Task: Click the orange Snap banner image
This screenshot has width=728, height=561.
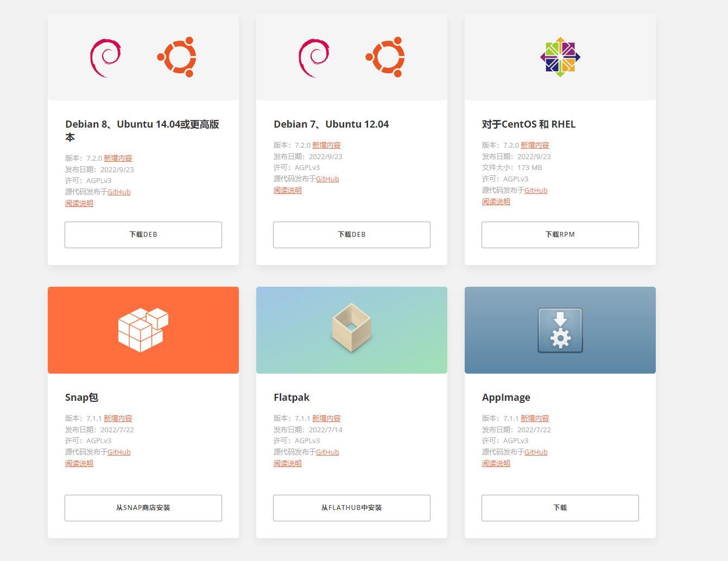Action: 143,330
